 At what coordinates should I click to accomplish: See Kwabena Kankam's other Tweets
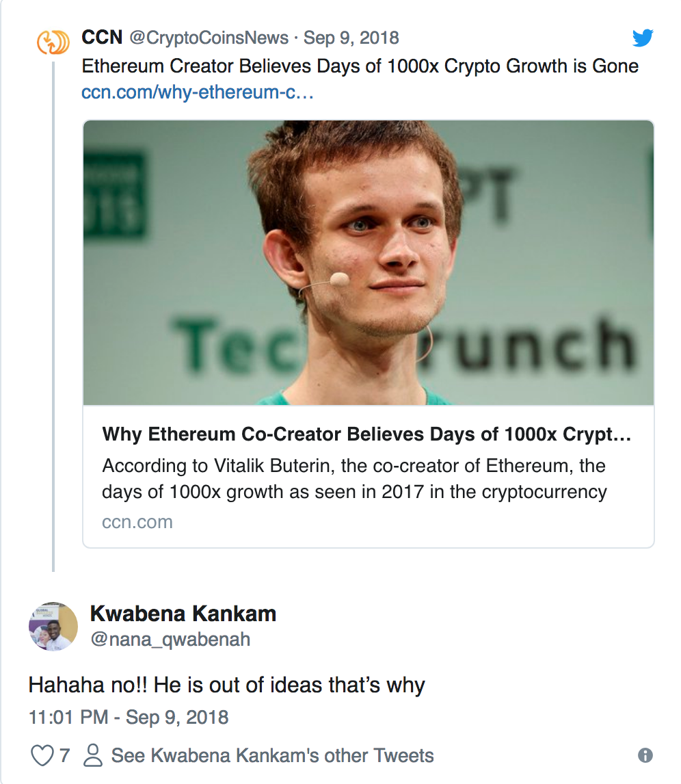tap(272, 755)
